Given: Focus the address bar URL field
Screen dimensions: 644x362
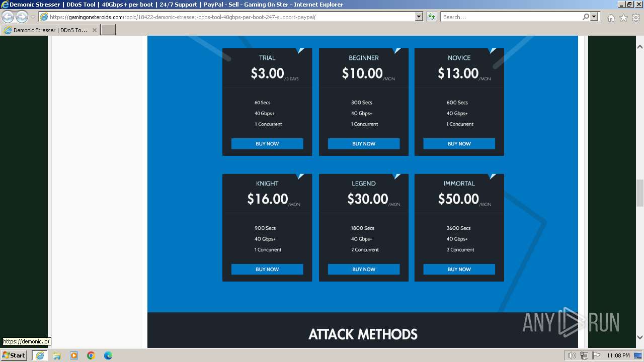Looking at the screenshot, I should coord(231,17).
